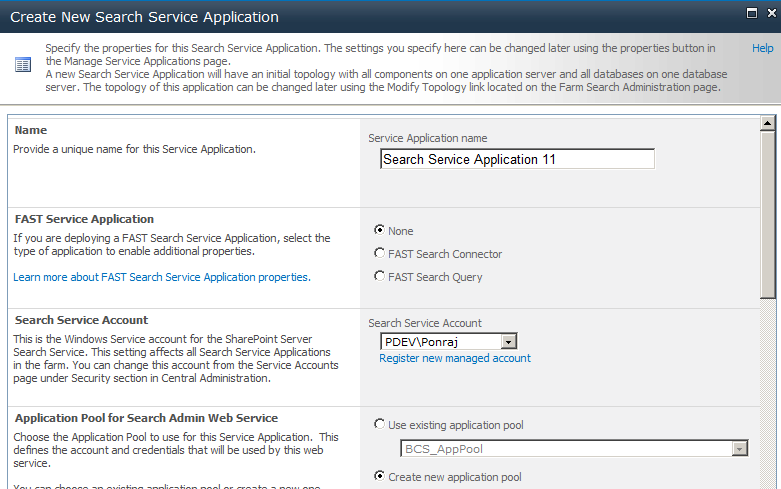Choose Create new application pool
781x489 pixels.
click(380, 476)
